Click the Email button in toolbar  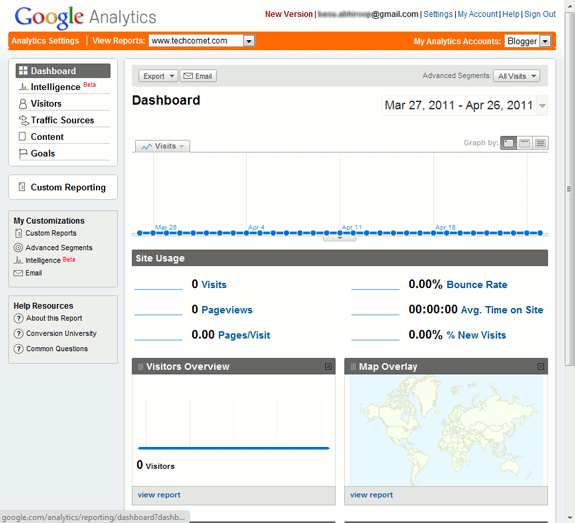click(198, 76)
